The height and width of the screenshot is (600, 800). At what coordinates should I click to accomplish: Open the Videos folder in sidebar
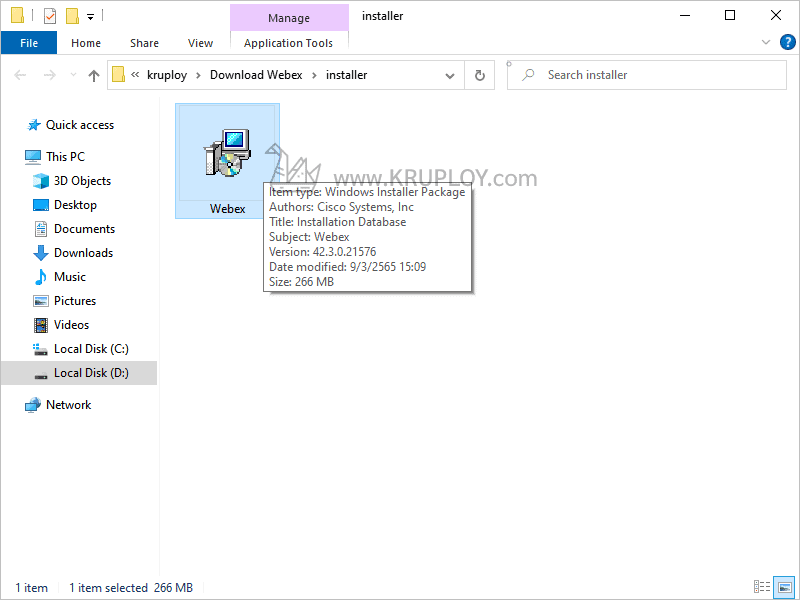point(71,324)
